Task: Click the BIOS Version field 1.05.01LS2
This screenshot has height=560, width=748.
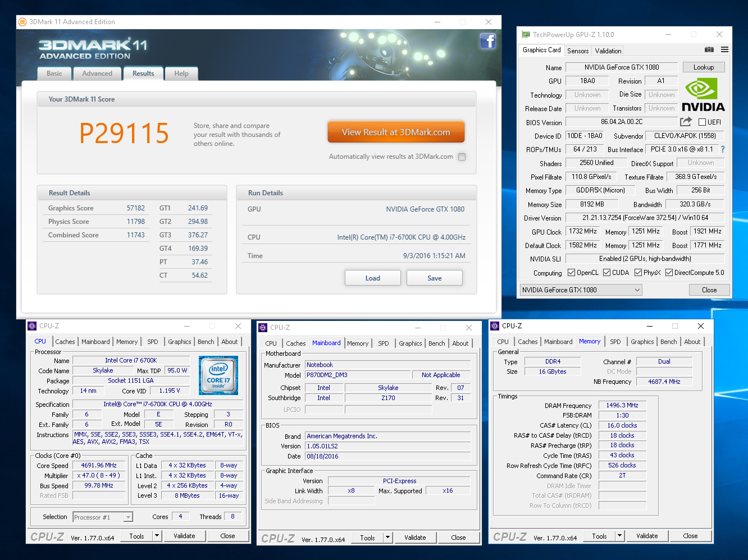Action: click(387, 446)
